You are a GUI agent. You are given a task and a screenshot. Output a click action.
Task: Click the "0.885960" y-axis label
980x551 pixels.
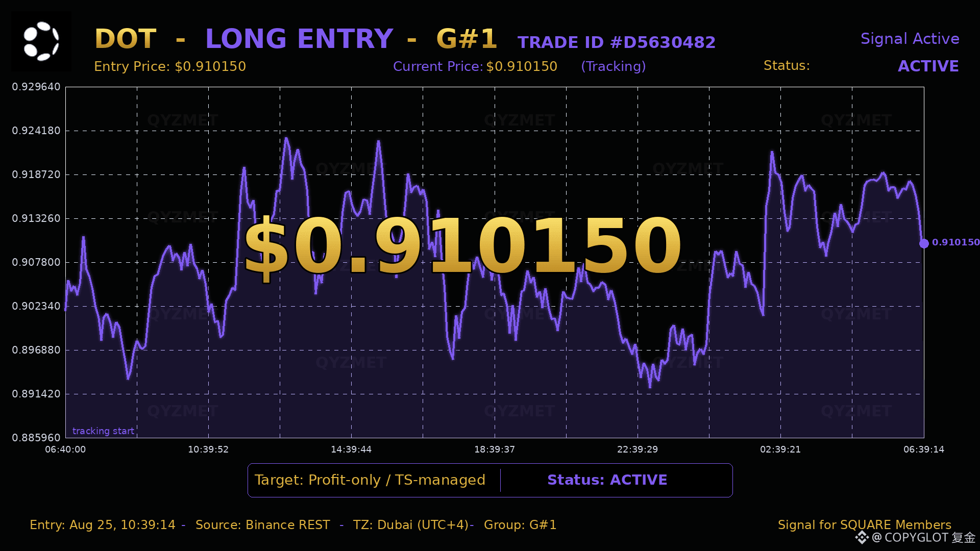tap(36, 438)
